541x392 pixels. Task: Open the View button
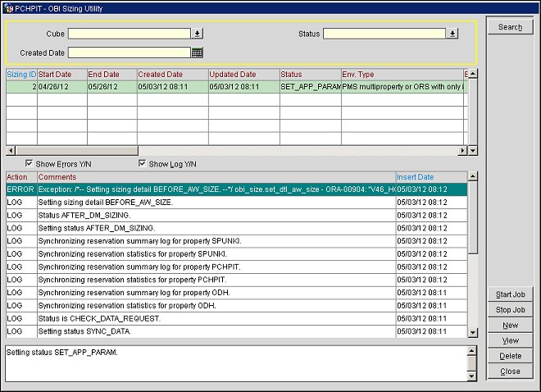coord(510,340)
